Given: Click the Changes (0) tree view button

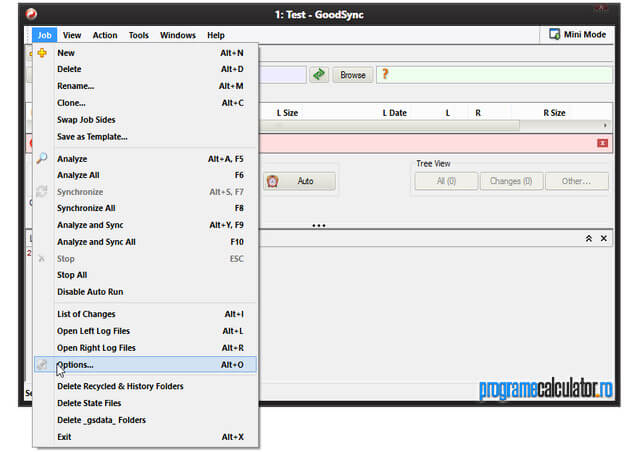Looking at the screenshot, I should [x=511, y=181].
